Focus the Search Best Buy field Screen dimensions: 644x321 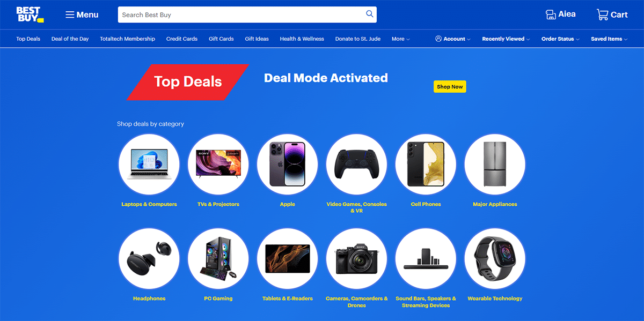tap(241, 14)
